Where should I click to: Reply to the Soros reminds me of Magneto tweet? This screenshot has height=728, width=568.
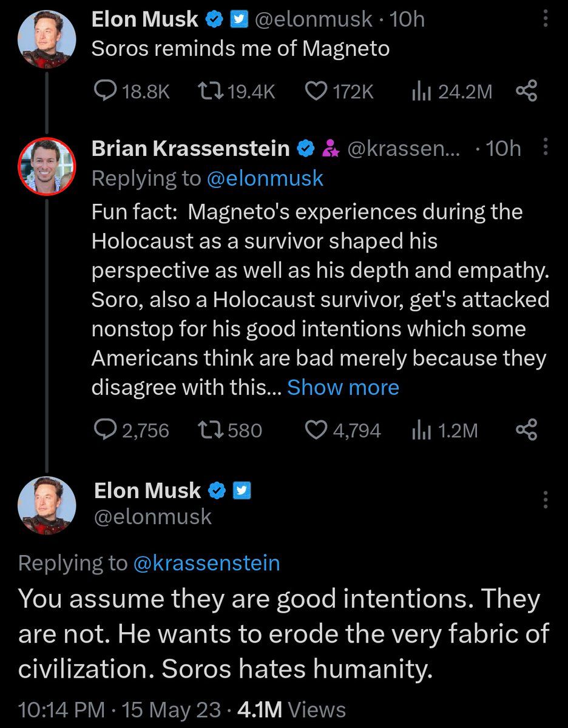(x=107, y=91)
